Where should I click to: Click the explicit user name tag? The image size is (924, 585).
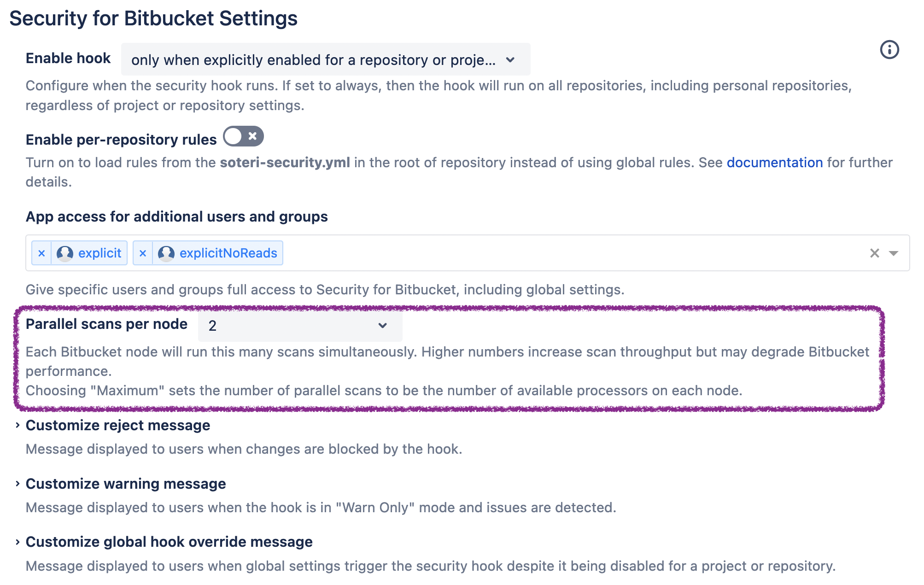point(99,253)
